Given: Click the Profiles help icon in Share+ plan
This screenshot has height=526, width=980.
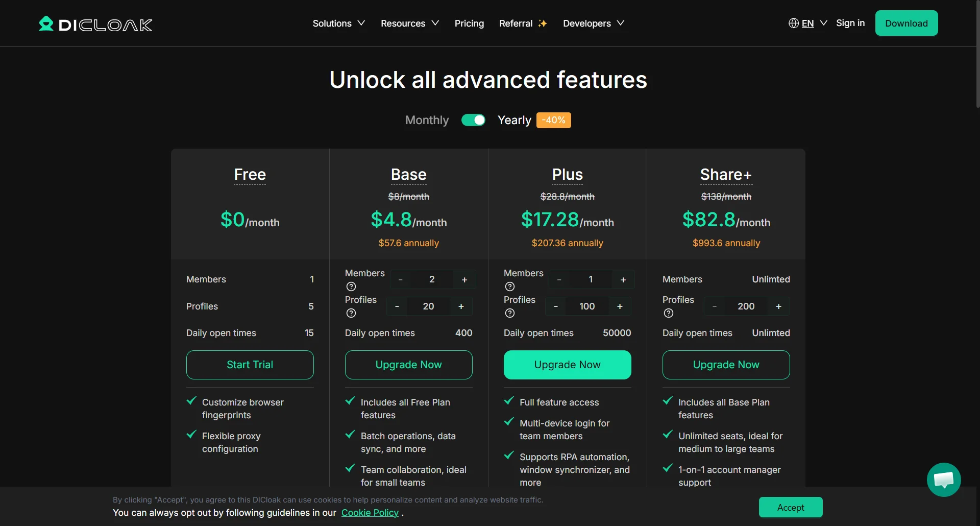Looking at the screenshot, I should coord(668,313).
